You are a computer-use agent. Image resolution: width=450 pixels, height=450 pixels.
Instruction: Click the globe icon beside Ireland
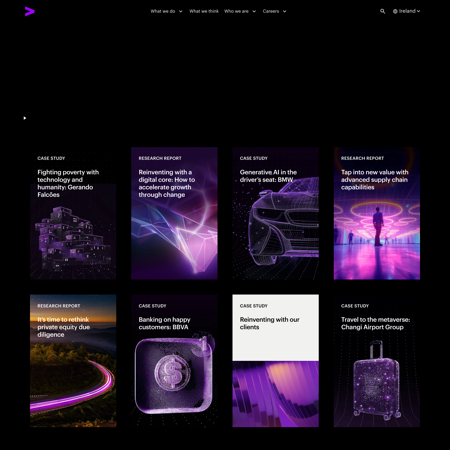[395, 11]
